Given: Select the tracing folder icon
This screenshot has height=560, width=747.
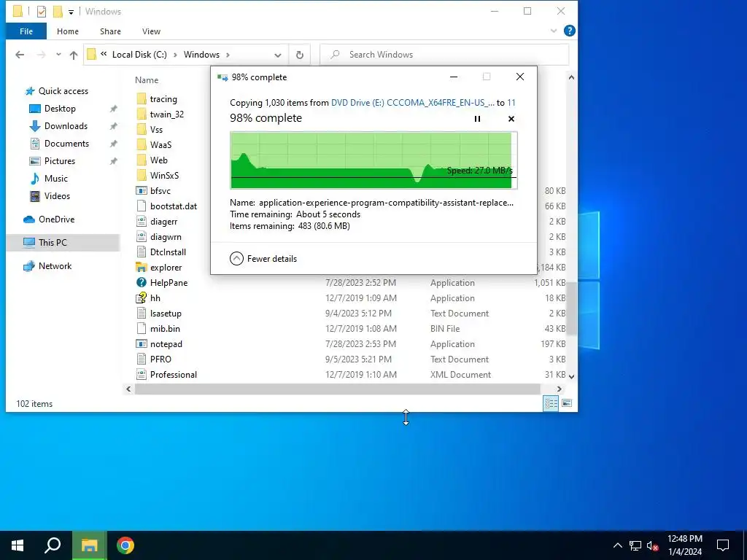Looking at the screenshot, I should click(x=142, y=99).
